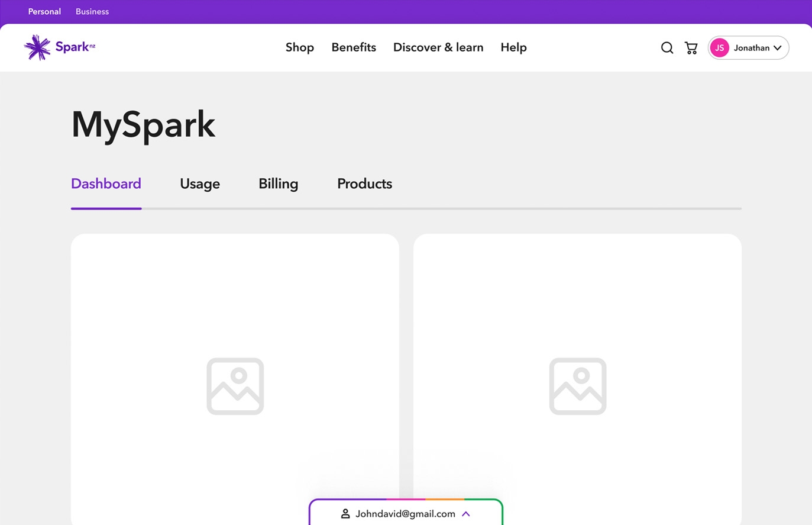The height and width of the screenshot is (525, 812).
Task: Go to the Billing tab
Action: pyautogui.click(x=278, y=183)
